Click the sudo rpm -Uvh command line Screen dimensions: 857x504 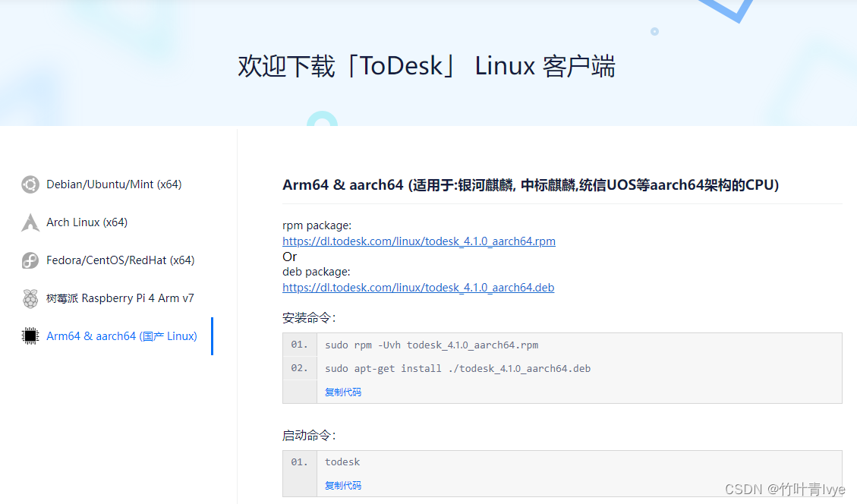[x=432, y=345]
